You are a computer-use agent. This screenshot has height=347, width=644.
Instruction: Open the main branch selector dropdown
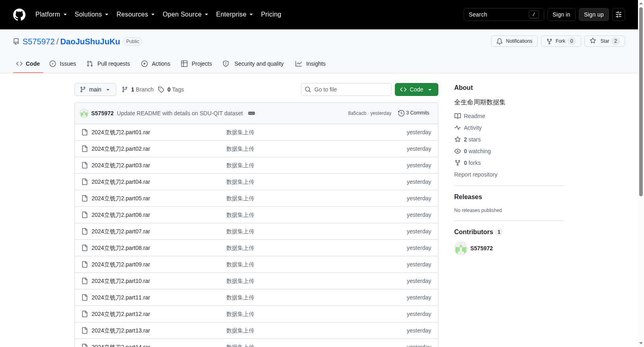(95, 89)
